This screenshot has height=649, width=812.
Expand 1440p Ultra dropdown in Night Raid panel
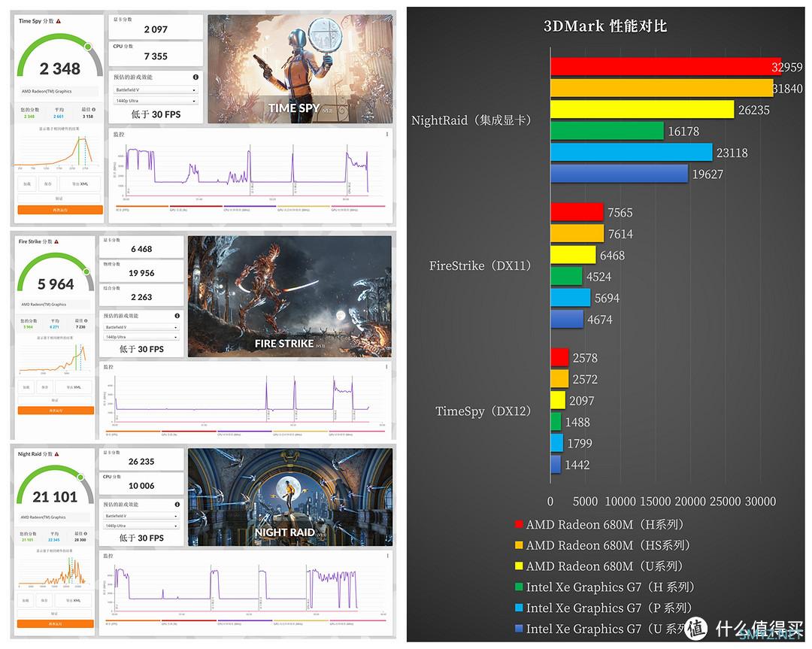(x=141, y=526)
